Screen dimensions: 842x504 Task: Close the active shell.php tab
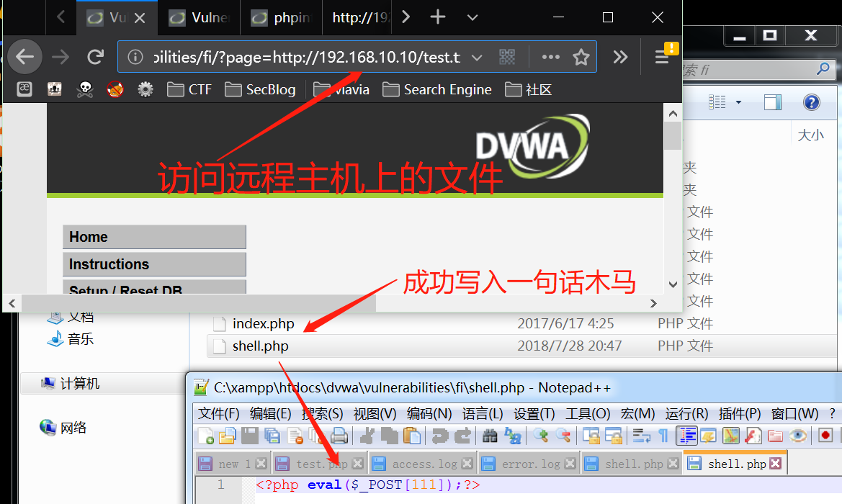click(776, 463)
